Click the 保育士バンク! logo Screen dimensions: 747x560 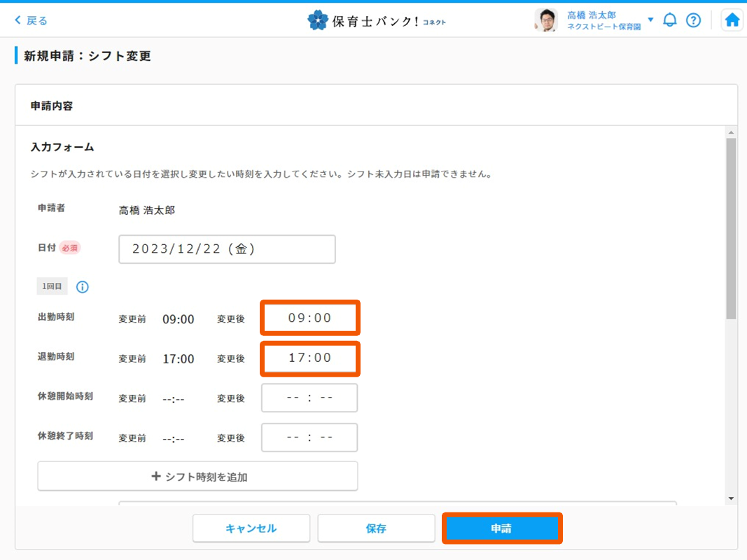[x=376, y=20]
